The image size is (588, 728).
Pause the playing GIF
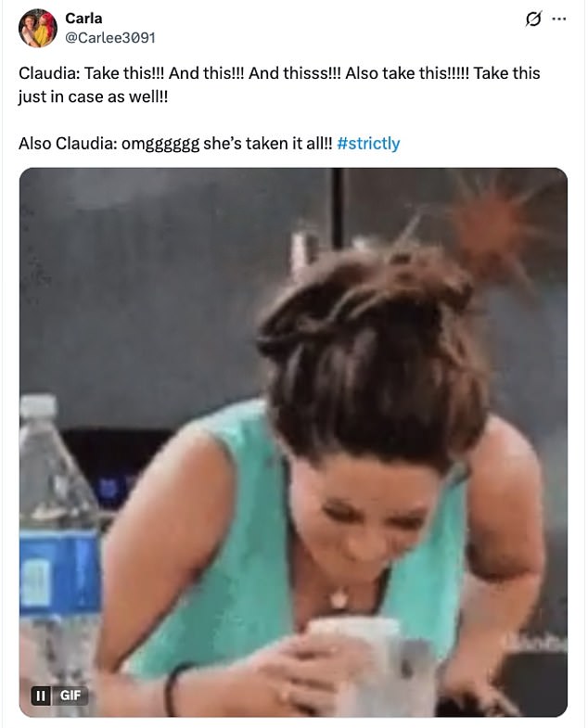coord(41,695)
